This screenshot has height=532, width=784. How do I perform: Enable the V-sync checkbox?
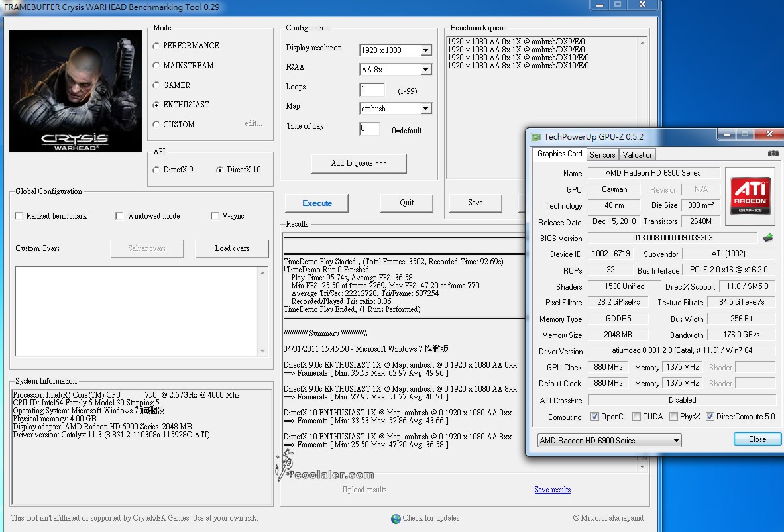[215, 216]
